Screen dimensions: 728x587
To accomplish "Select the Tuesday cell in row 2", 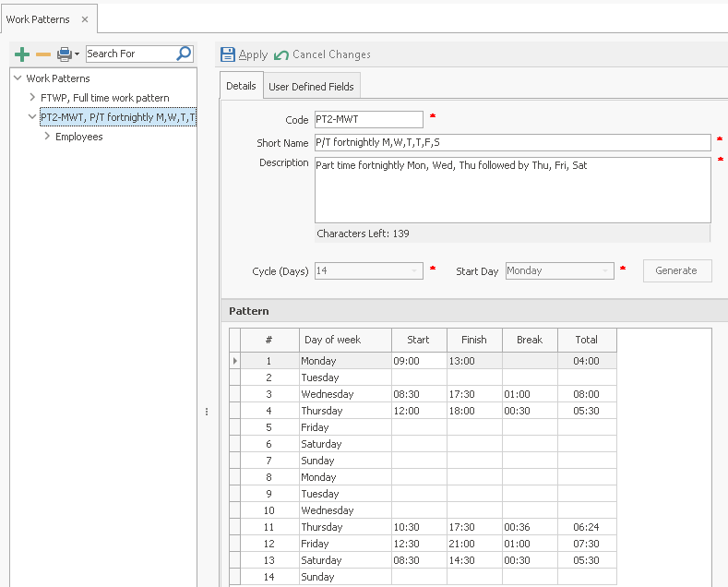I will click(x=345, y=377).
